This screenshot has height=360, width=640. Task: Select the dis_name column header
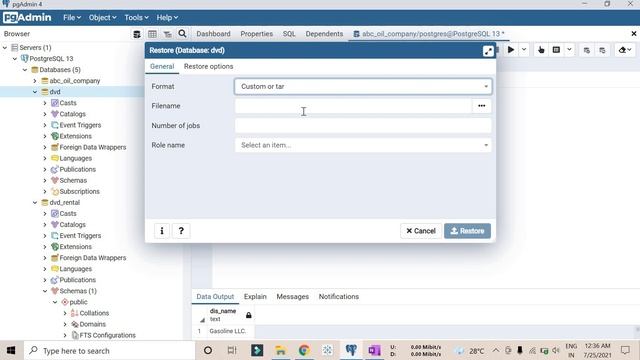tap(223, 315)
